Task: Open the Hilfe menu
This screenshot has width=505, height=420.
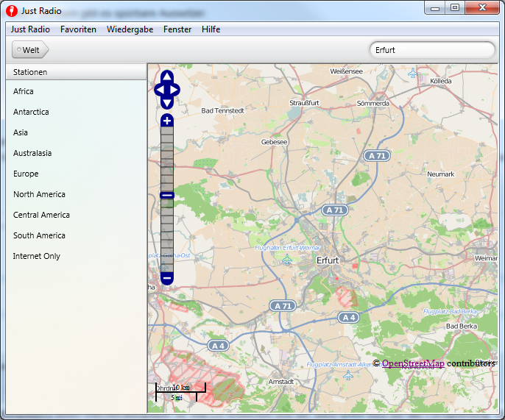Action: point(211,29)
